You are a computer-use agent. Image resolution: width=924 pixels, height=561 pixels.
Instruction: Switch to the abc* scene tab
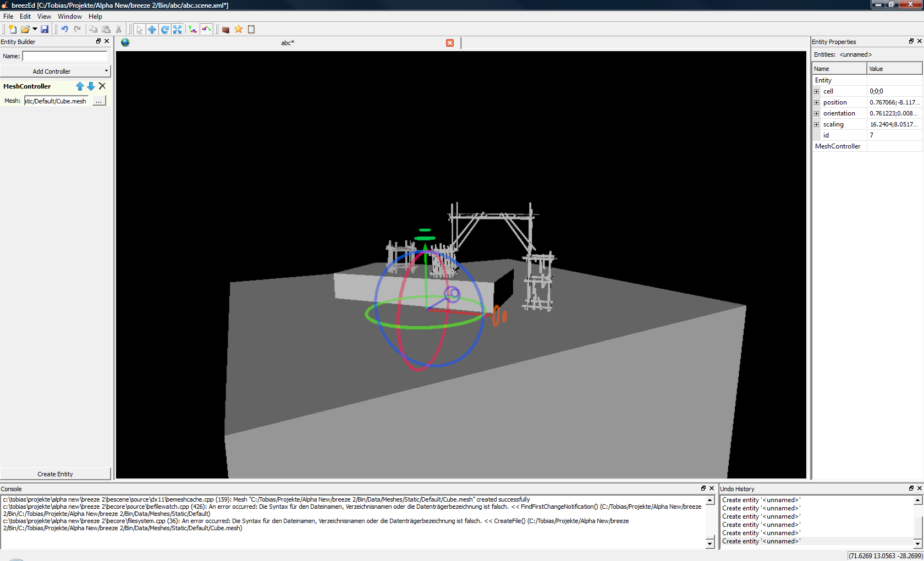point(287,43)
